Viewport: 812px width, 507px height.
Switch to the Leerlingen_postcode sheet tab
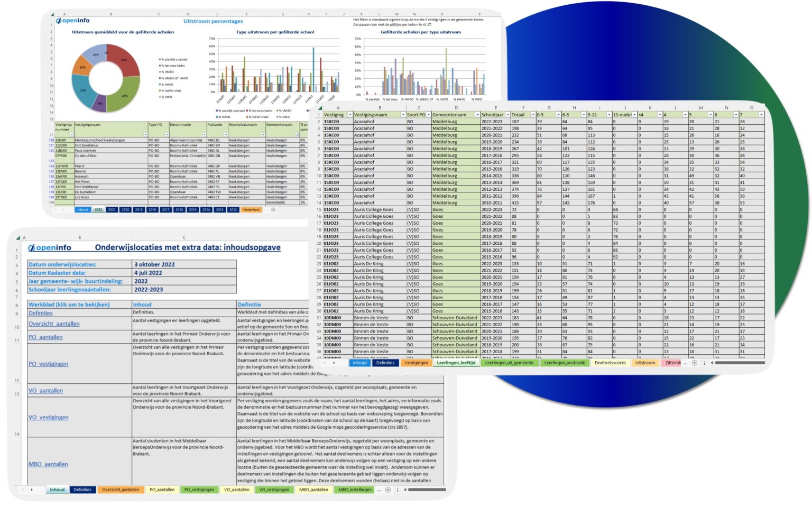pyautogui.click(x=565, y=363)
